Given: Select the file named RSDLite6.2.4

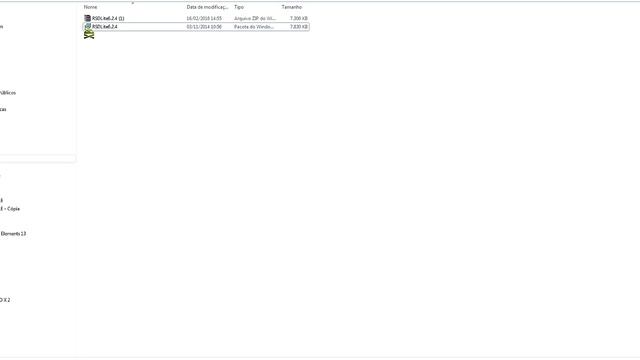Looking at the screenshot, I should pyautogui.click(x=104, y=27).
